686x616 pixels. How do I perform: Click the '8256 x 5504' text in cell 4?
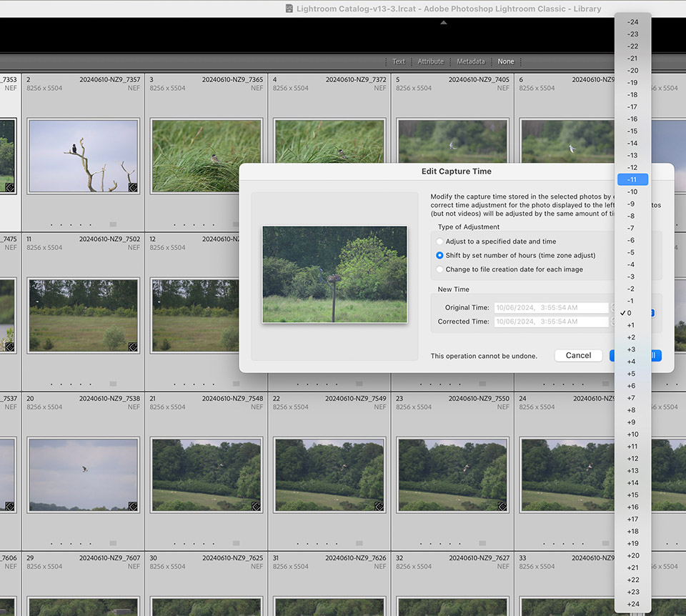(x=291, y=88)
